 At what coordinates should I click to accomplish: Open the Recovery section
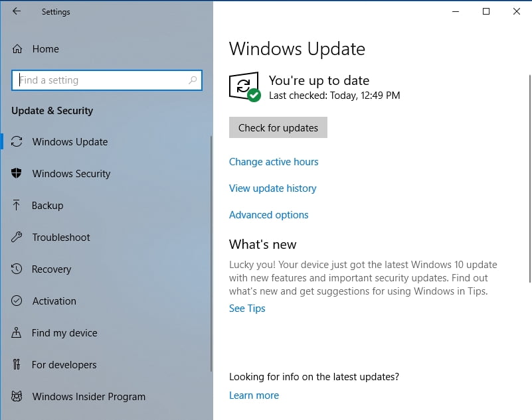pos(52,269)
